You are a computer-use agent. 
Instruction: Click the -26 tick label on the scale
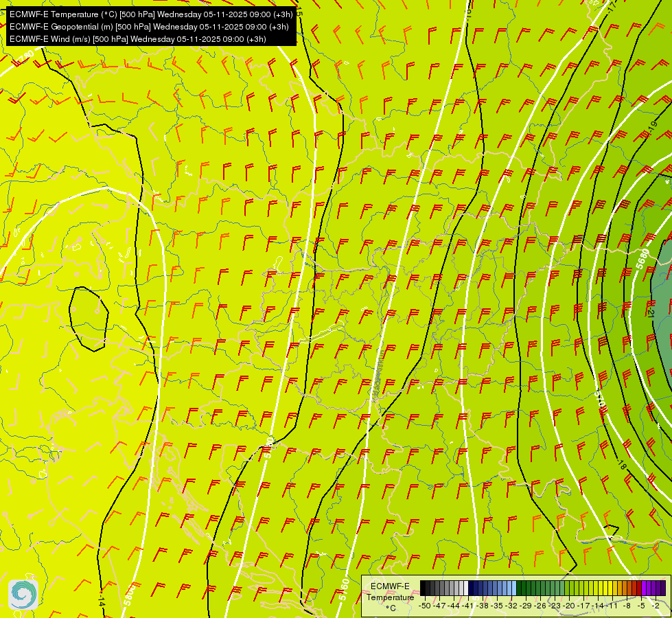540,606
